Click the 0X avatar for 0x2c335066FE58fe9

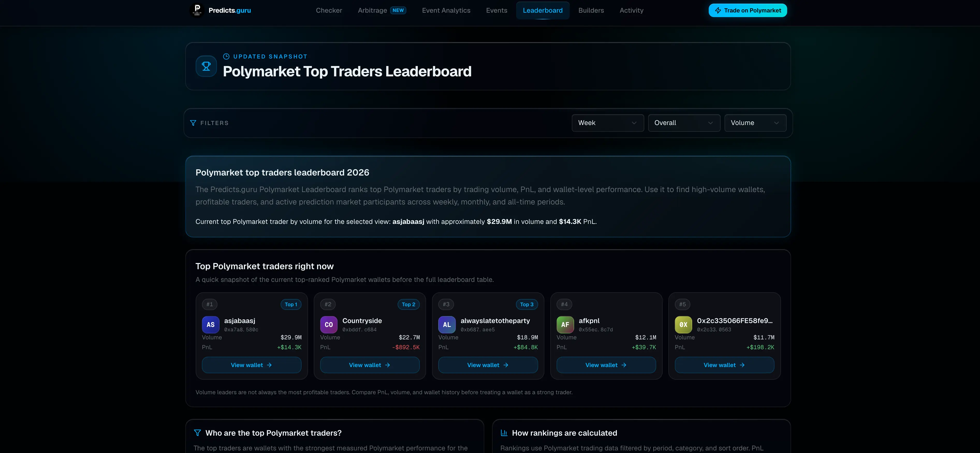[683, 324]
